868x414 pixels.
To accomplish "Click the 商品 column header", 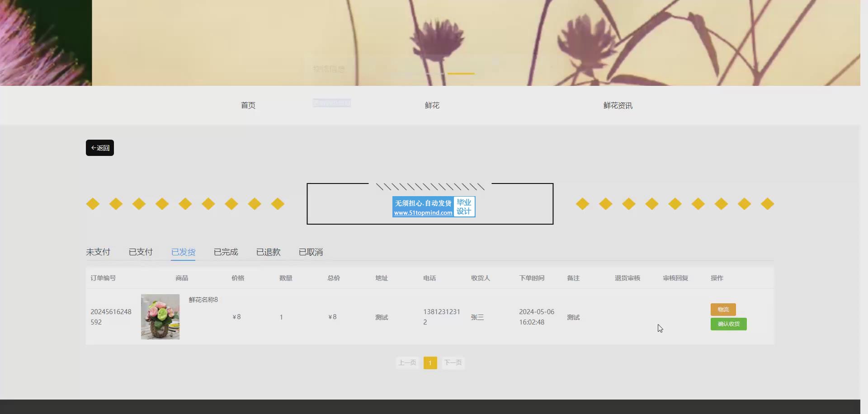I will tap(182, 278).
